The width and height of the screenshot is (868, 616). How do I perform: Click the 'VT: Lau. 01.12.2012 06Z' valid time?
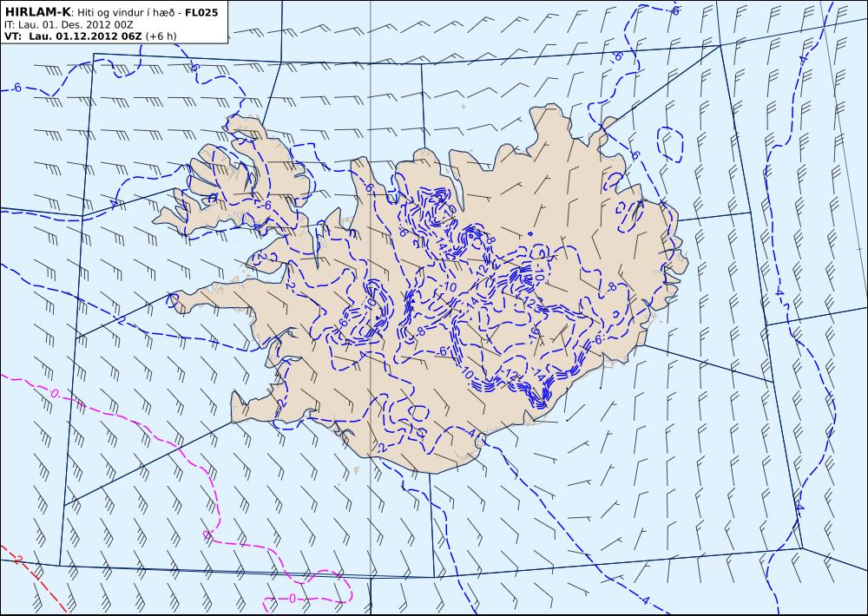pyautogui.click(x=73, y=36)
